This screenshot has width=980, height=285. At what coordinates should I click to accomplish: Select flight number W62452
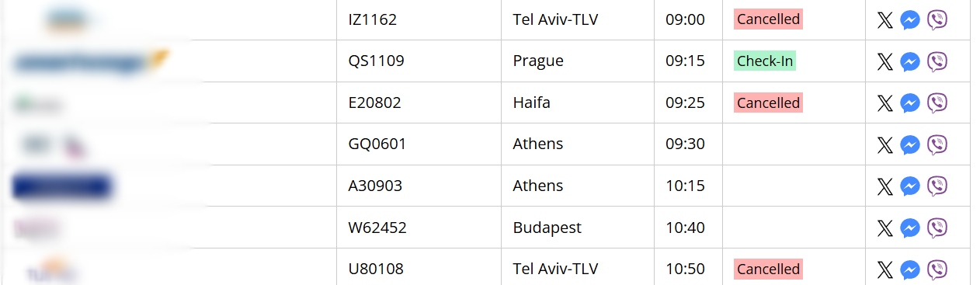tap(377, 228)
